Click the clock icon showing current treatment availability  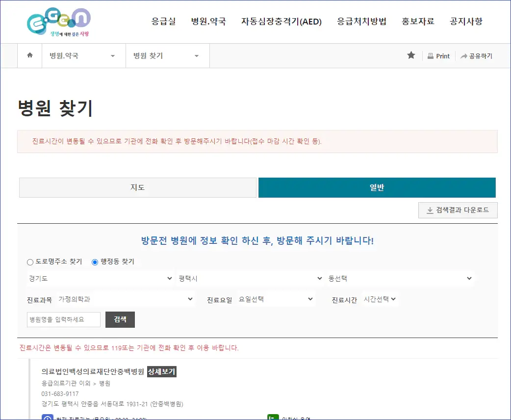pos(47,417)
